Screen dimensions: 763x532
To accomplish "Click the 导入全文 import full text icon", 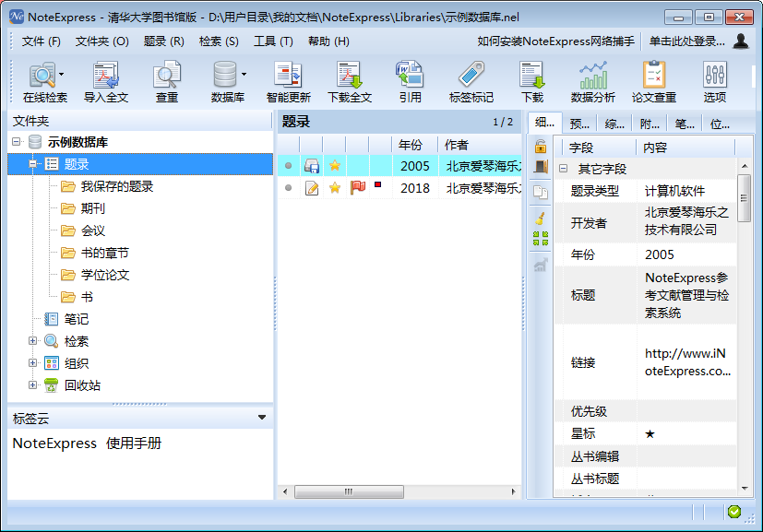I will coord(105,82).
